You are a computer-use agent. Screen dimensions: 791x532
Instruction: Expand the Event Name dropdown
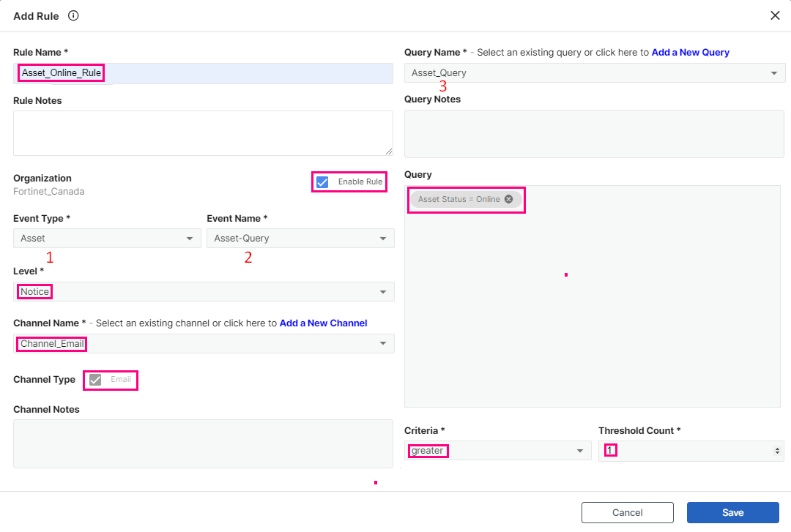tap(300, 239)
